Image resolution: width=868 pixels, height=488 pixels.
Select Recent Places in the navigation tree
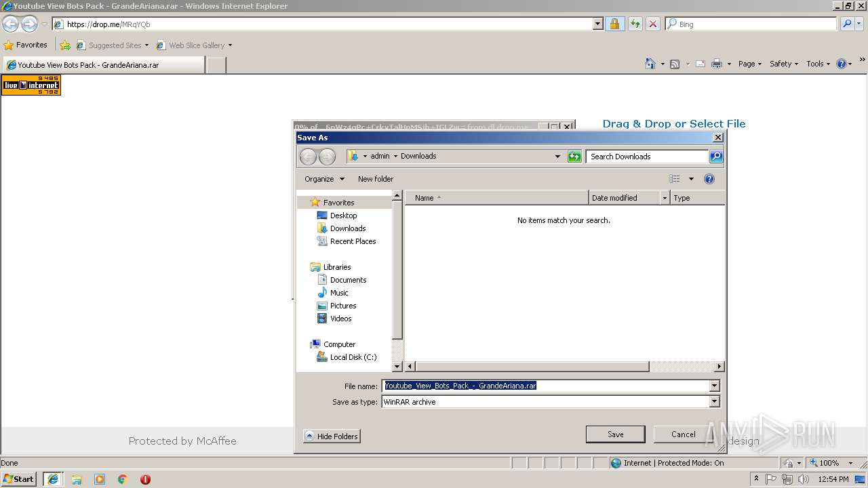coord(353,241)
